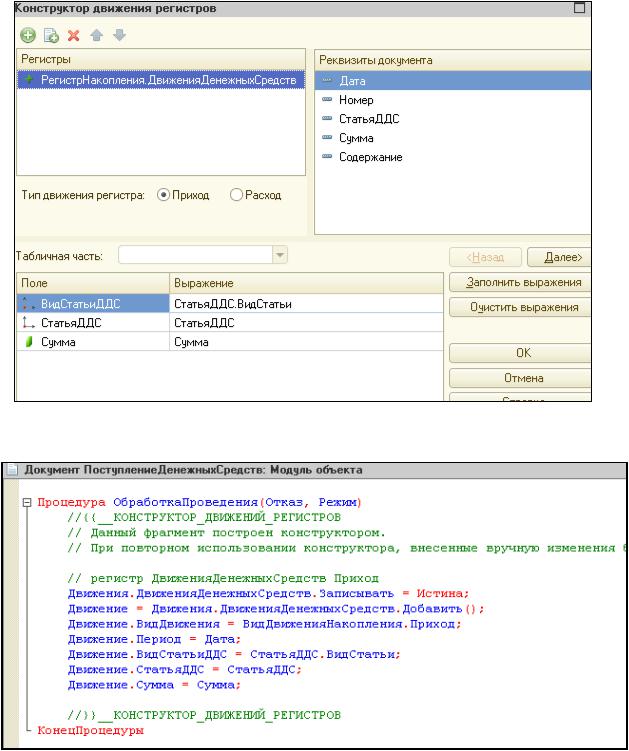The width and height of the screenshot is (629, 751).
Task: Select Дата in Реквизиты документа
Action: pyautogui.click(x=453, y=80)
